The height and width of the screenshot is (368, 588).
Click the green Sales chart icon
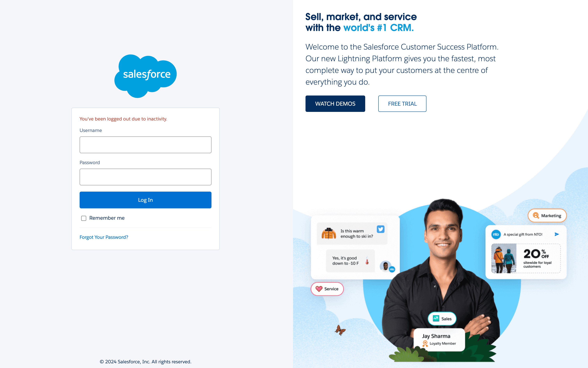pyautogui.click(x=436, y=319)
